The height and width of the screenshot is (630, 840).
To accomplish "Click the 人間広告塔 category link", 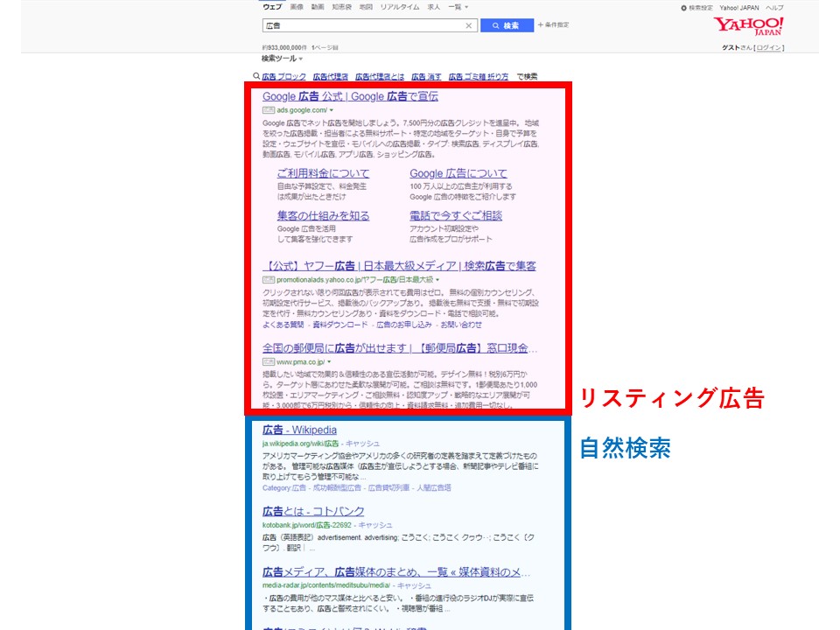I will click(x=434, y=488).
